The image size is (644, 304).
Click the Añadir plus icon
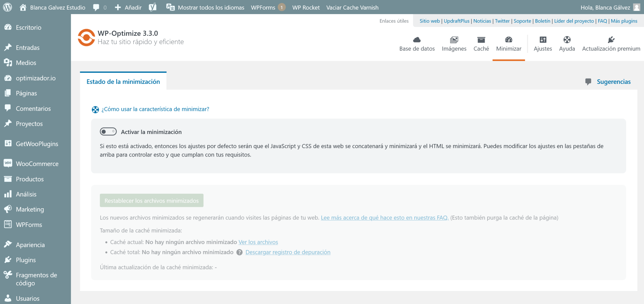click(x=118, y=7)
